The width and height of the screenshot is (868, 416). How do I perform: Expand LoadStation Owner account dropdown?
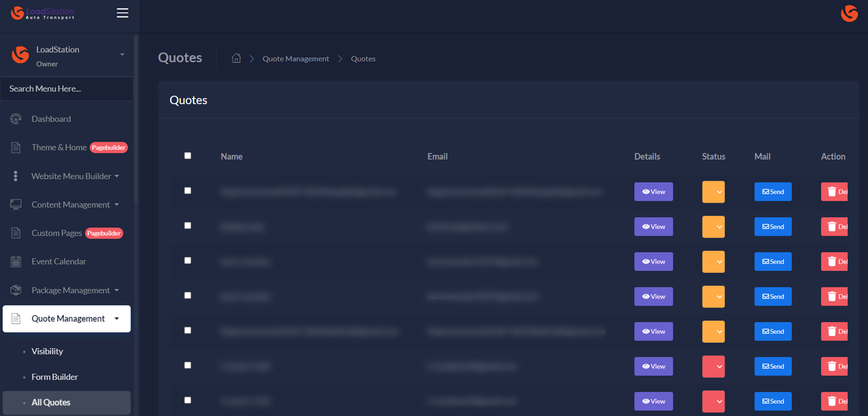122,55
